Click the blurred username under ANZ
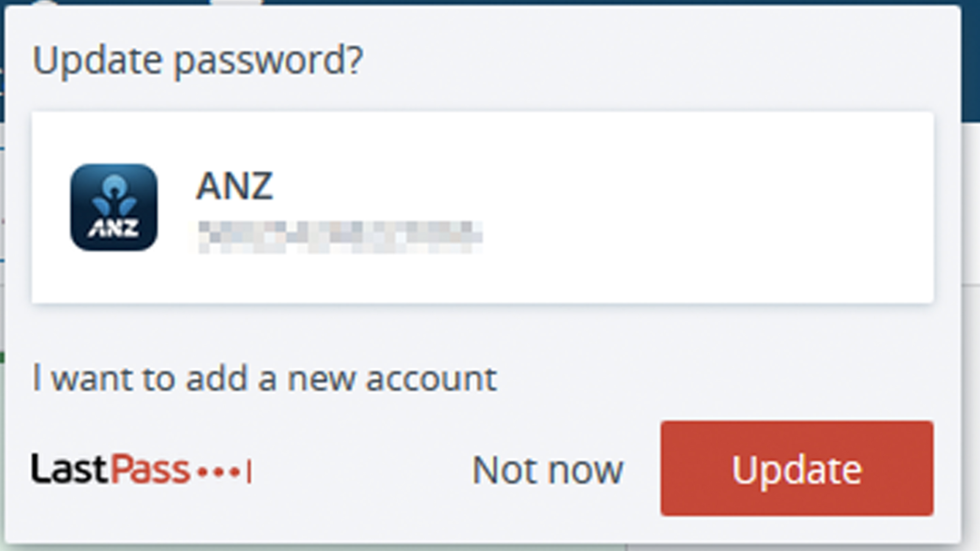Image resolution: width=980 pixels, height=551 pixels. coord(340,237)
